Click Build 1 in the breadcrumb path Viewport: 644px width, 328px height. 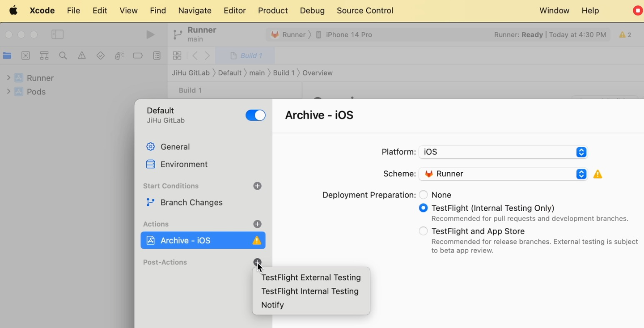[284, 73]
